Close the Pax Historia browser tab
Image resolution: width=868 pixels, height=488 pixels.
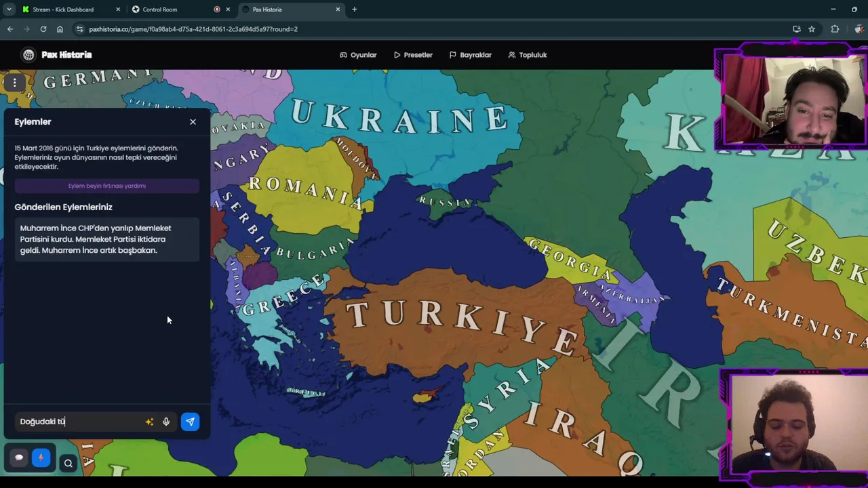[x=338, y=9]
